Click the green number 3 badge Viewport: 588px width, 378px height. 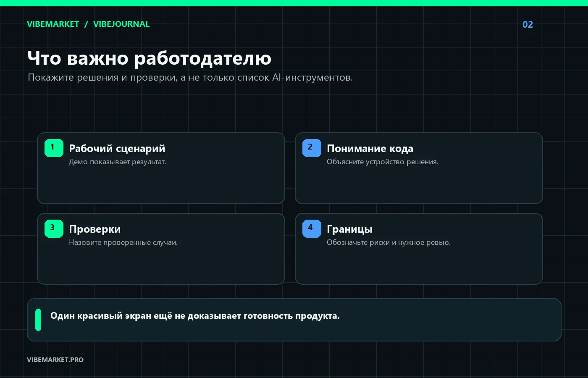pos(54,228)
